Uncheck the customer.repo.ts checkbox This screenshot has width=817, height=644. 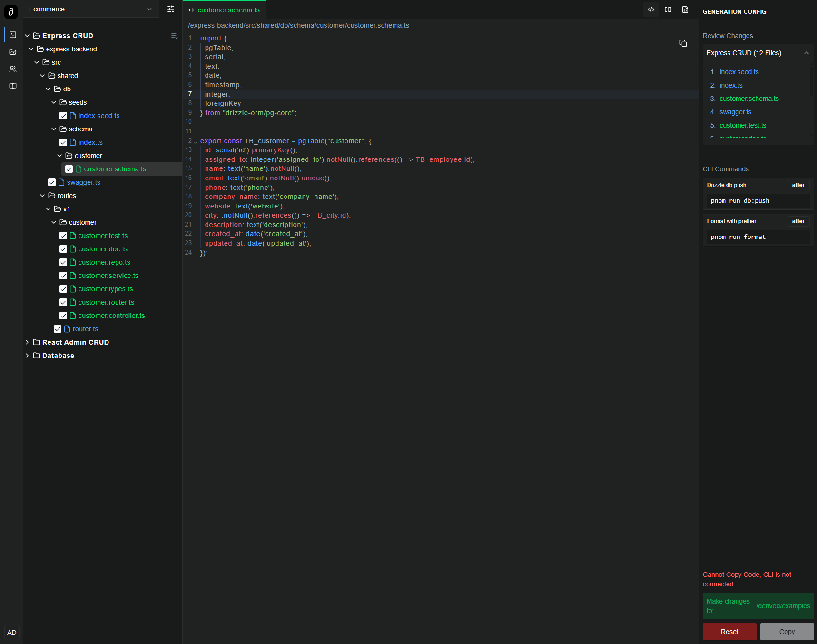pyautogui.click(x=63, y=262)
